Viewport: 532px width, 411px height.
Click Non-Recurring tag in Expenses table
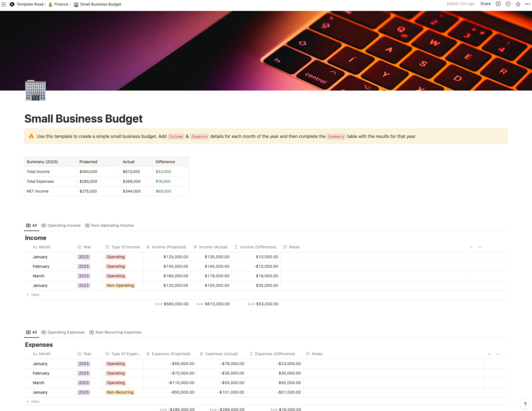click(120, 392)
